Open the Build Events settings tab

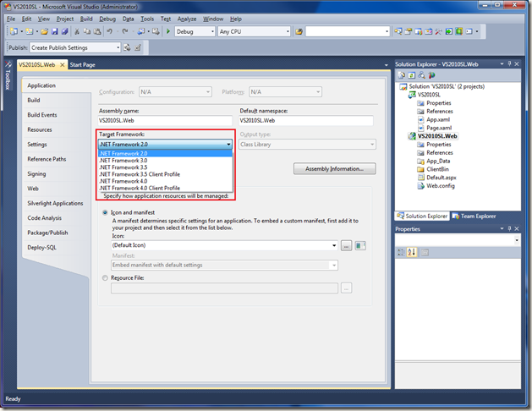(x=42, y=115)
